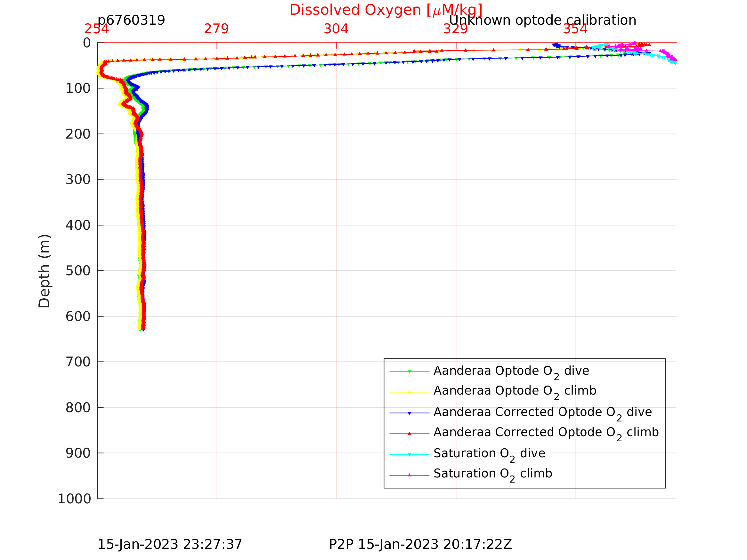The image size is (747, 560).
Task: Click depth tick label '900'
Action: tap(78, 453)
